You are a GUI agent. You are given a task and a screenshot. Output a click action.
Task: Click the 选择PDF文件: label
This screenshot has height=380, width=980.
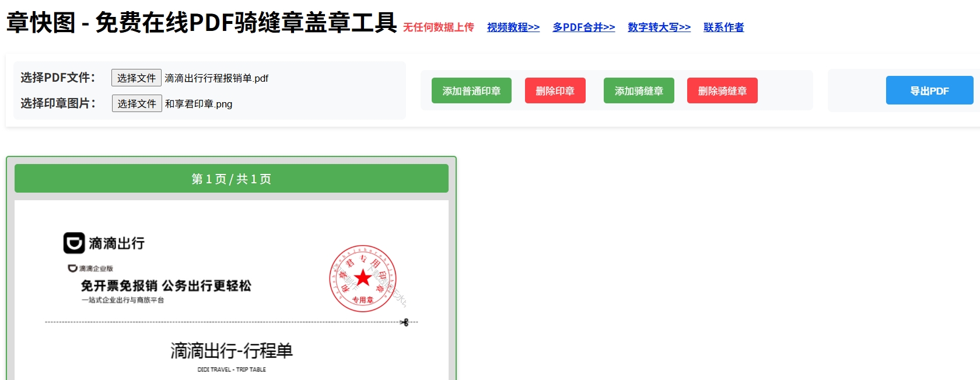tap(58, 78)
